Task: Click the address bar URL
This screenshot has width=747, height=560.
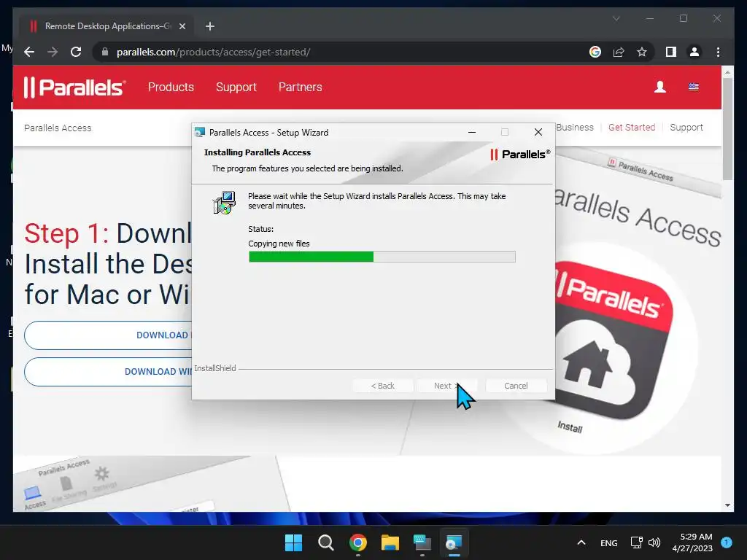Action: (x=214, y=52)
